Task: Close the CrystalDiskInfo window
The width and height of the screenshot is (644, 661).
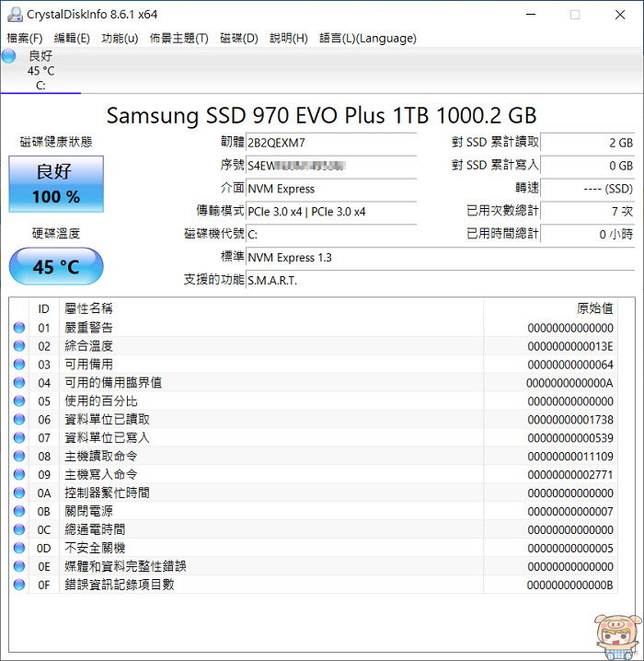Action: [620, 15]
